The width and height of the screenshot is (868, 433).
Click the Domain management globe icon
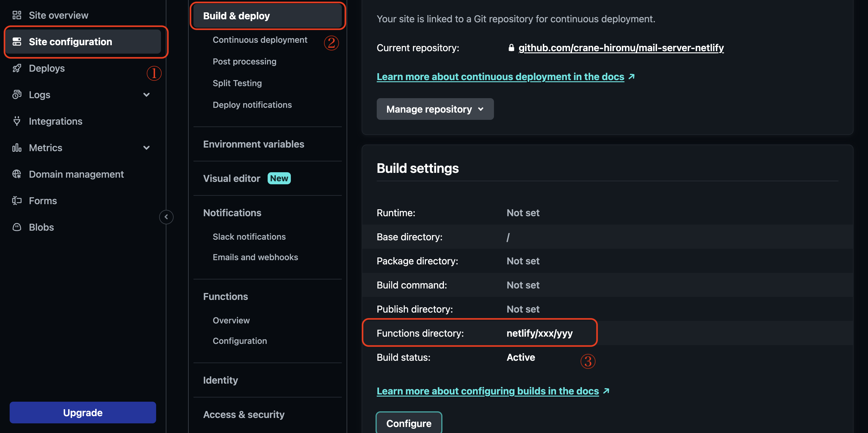(17, 174)
